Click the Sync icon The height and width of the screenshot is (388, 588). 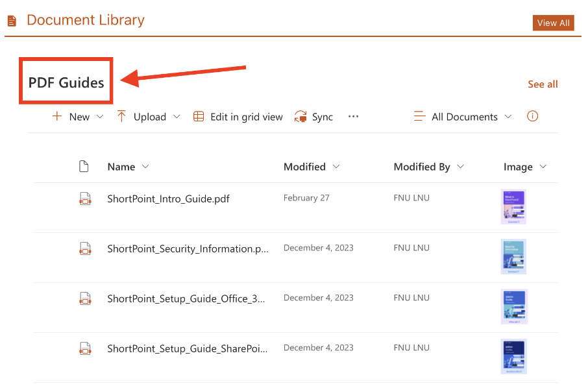(300, 117)
